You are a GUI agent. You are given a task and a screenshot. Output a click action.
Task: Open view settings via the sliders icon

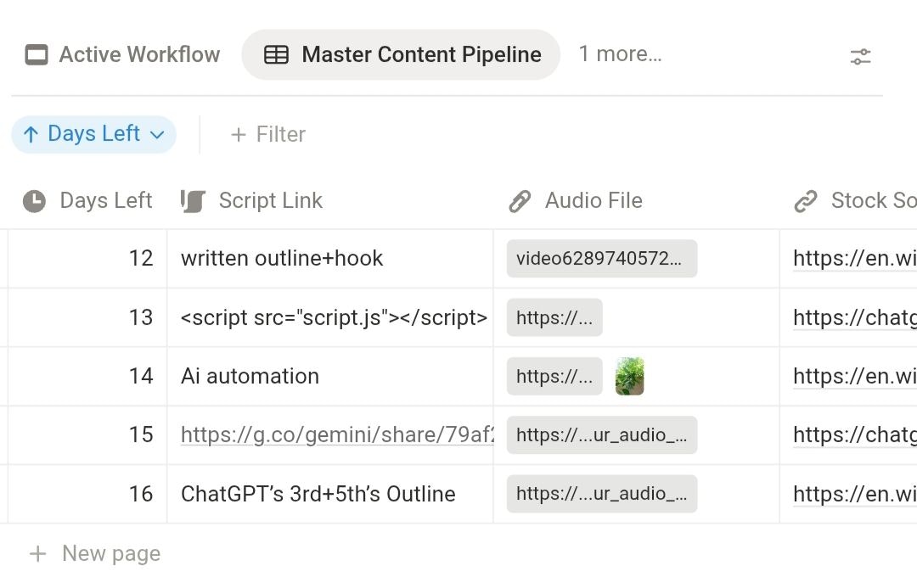coord(861,56)
